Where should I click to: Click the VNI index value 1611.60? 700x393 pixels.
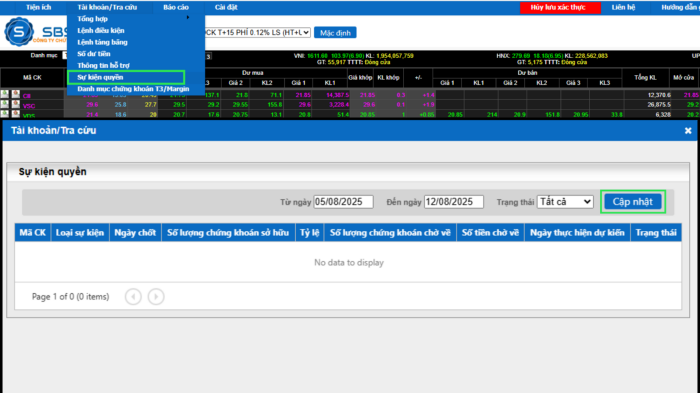317,56
